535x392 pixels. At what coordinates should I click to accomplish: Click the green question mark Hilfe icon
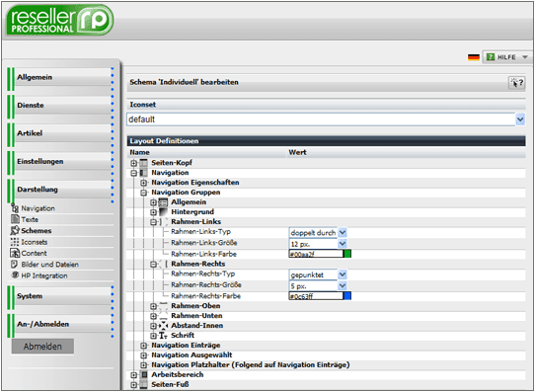pos(491,57)
